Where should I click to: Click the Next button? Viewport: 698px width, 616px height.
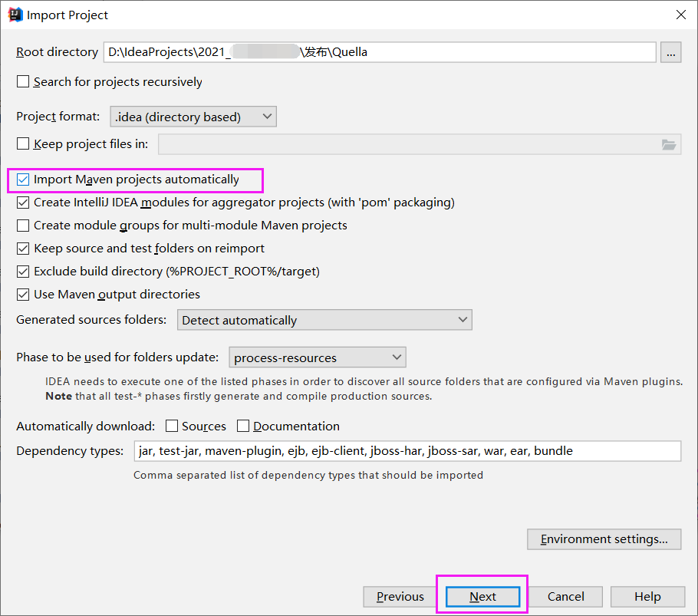pyautogui.click(x=482, y=596)
